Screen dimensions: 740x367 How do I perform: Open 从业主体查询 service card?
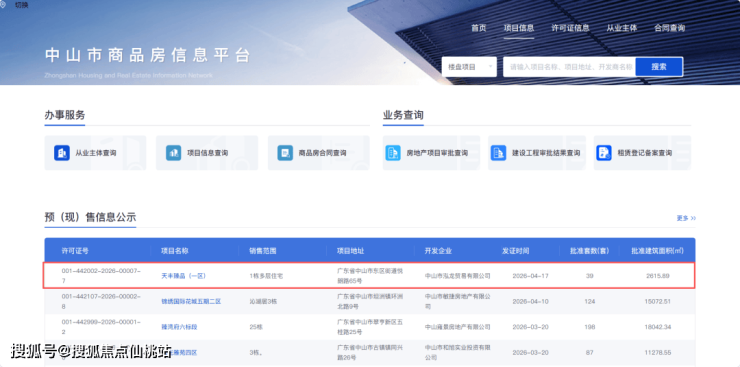click(x=95, y=153)
